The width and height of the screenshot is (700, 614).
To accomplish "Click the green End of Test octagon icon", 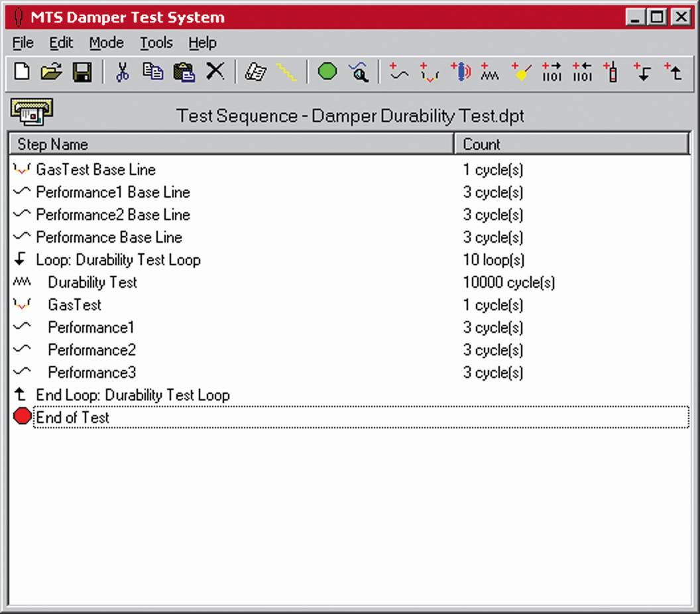I will click(327, 71).
